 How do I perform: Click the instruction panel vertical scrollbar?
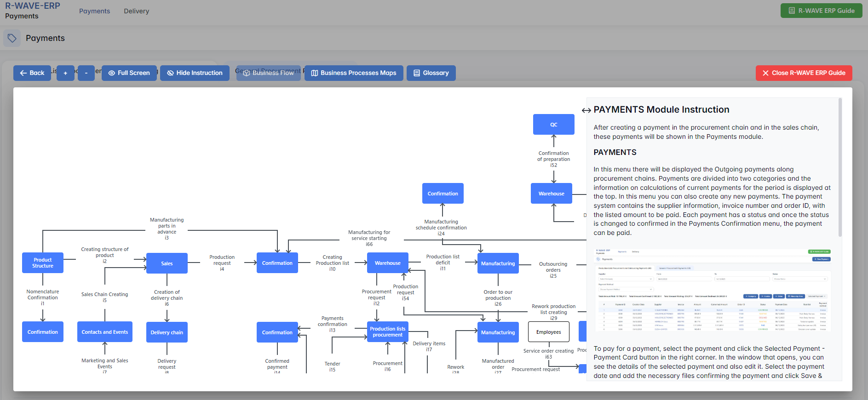pos(840,168)
